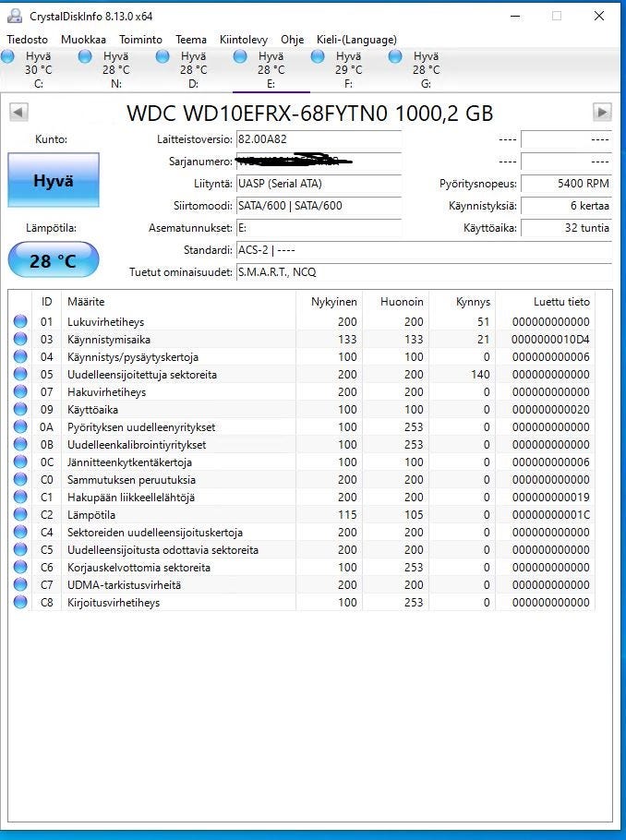Open the Tiedosto menu
Viewport: 626px width, 840px height.
28,40
